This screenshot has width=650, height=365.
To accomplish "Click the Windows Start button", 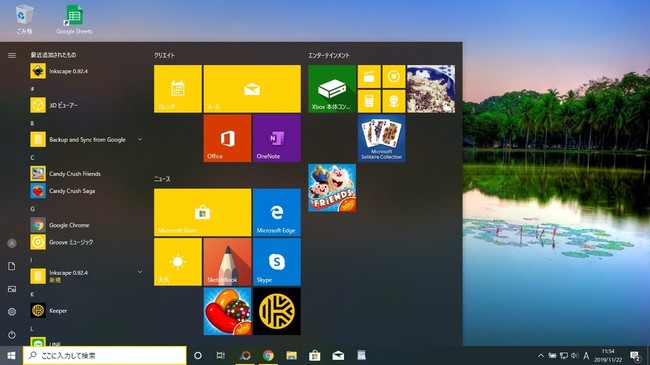I will (11, 355).
